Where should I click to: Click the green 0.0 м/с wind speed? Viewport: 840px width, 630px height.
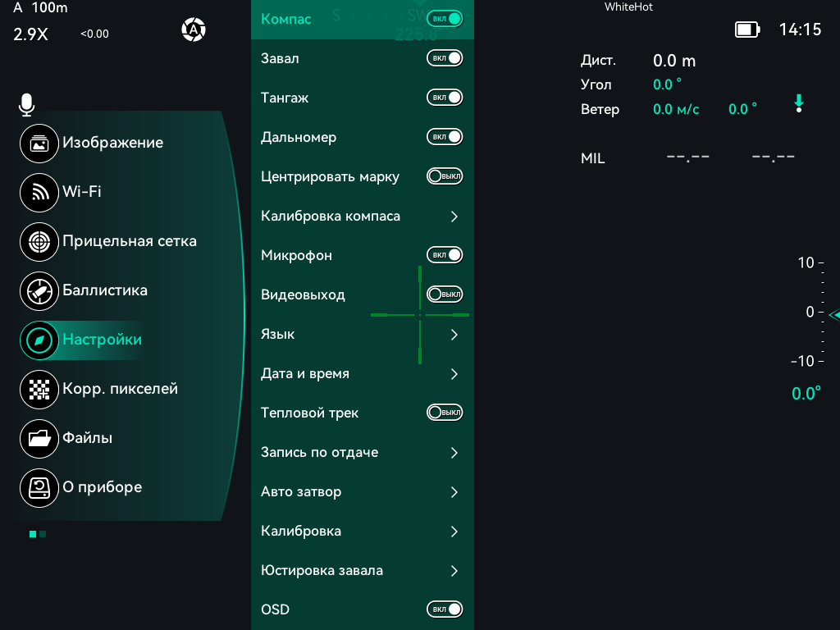click(676, 109)
